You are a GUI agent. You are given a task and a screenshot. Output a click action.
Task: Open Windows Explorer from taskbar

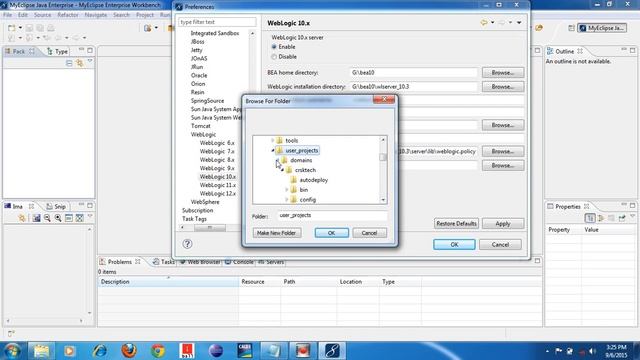pyautogui.click(x=41, y=351)
